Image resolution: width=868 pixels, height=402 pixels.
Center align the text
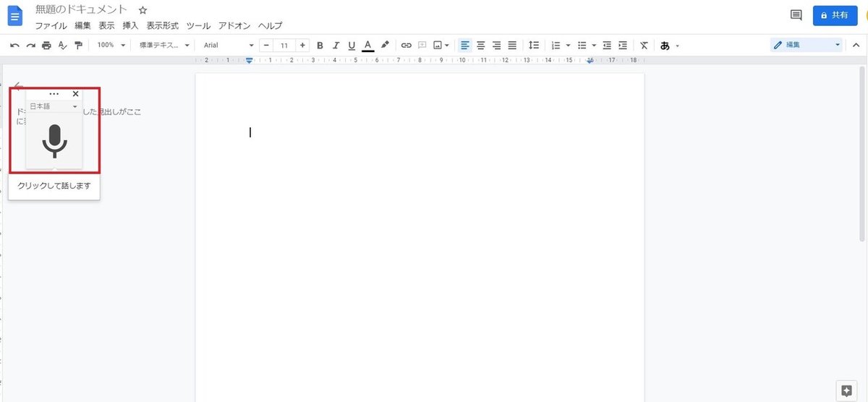(480, 45)
